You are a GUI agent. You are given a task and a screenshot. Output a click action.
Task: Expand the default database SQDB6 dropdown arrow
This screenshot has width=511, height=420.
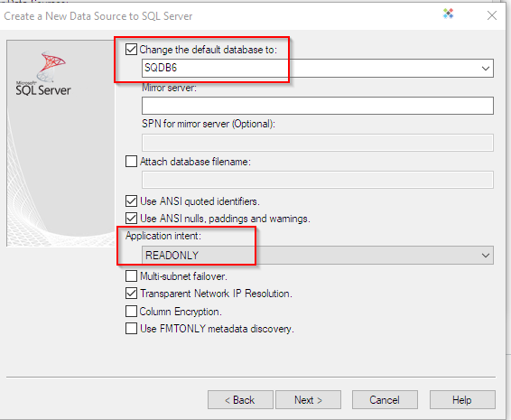tap(486, 69)
